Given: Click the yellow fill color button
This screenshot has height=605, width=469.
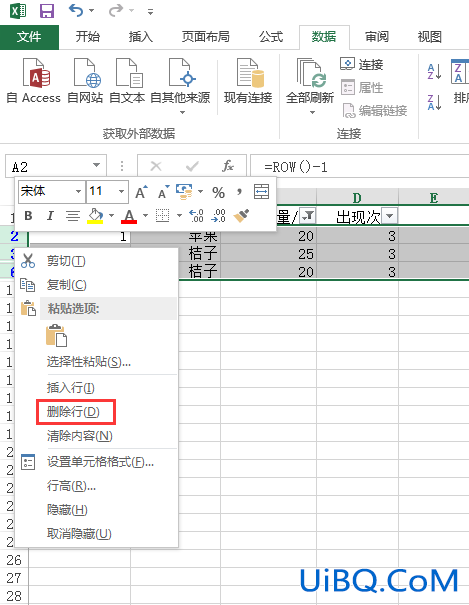Looking at the screenshot, I should (95, 216).
